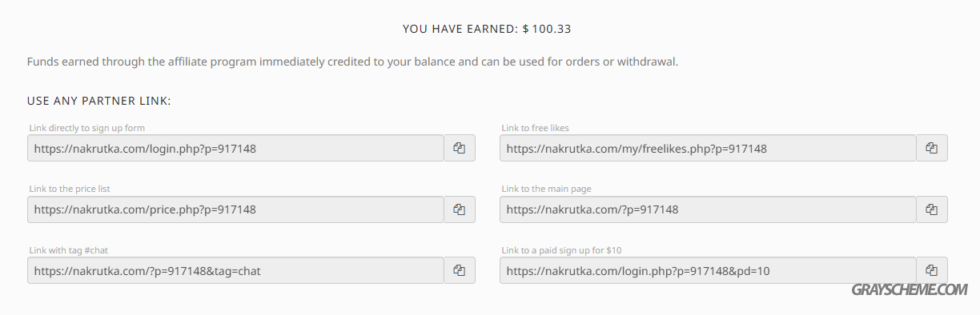Image resolution: width=980 pixels, height=315 pixels.
Task: Select the tag=chat link field
Action: coord(235,270)
